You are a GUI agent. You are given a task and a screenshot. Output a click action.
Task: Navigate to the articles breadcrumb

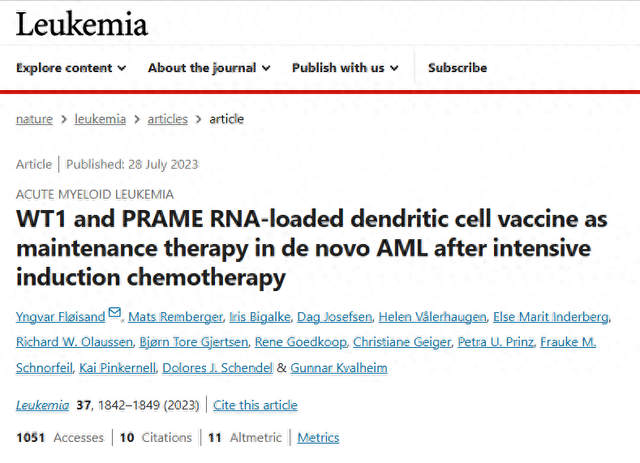167,119
